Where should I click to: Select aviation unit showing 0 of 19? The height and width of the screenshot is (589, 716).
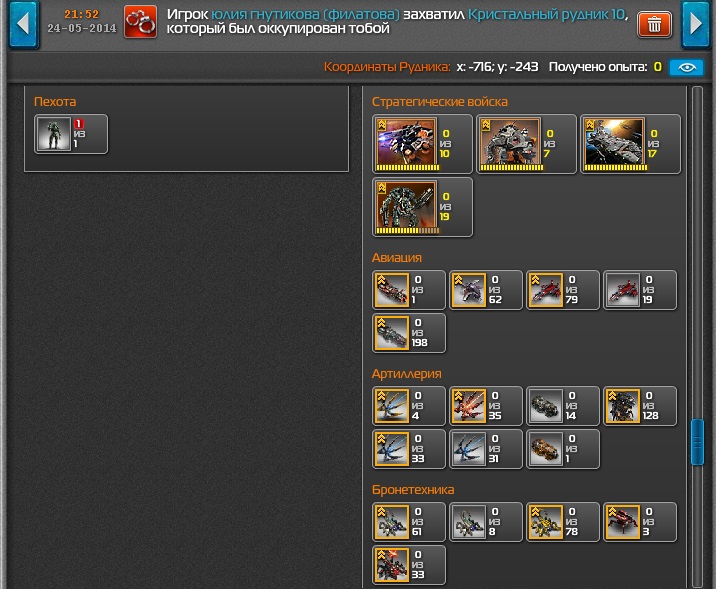click(640, 290)
